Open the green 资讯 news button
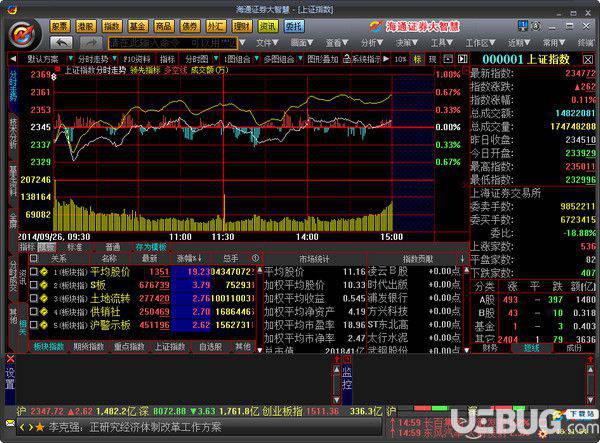The width and height of the screenshot is (600, 443). pyautogui.click(x=268, y=26)
